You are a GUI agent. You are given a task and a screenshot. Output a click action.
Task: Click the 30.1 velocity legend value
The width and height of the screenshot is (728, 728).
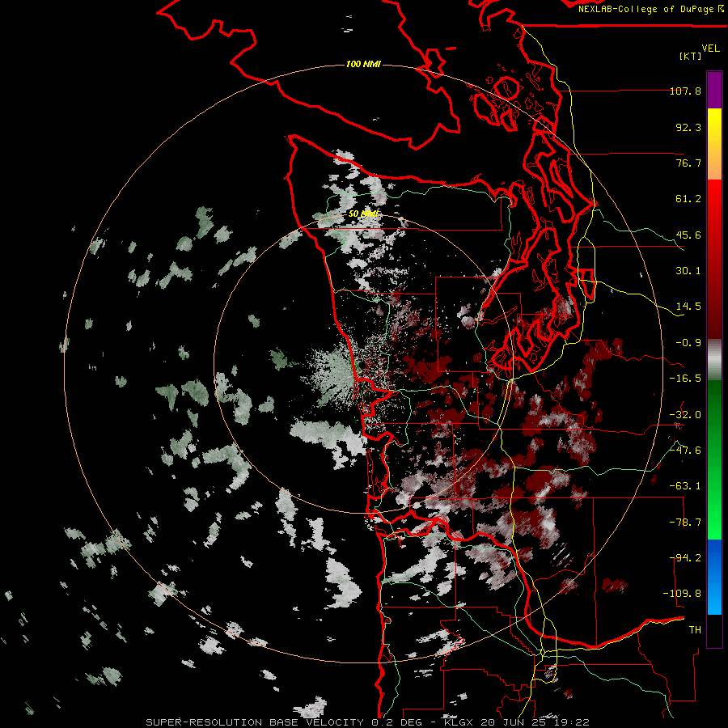click(x=688, y=271)
